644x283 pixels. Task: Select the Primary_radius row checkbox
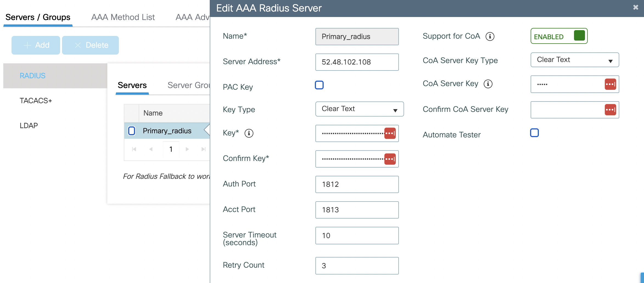click(x=132, y=131)
